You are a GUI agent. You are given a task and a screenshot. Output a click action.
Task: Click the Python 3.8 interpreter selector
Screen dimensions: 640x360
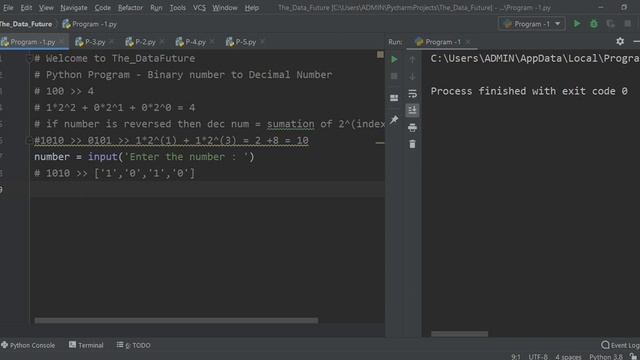(606, 357)
